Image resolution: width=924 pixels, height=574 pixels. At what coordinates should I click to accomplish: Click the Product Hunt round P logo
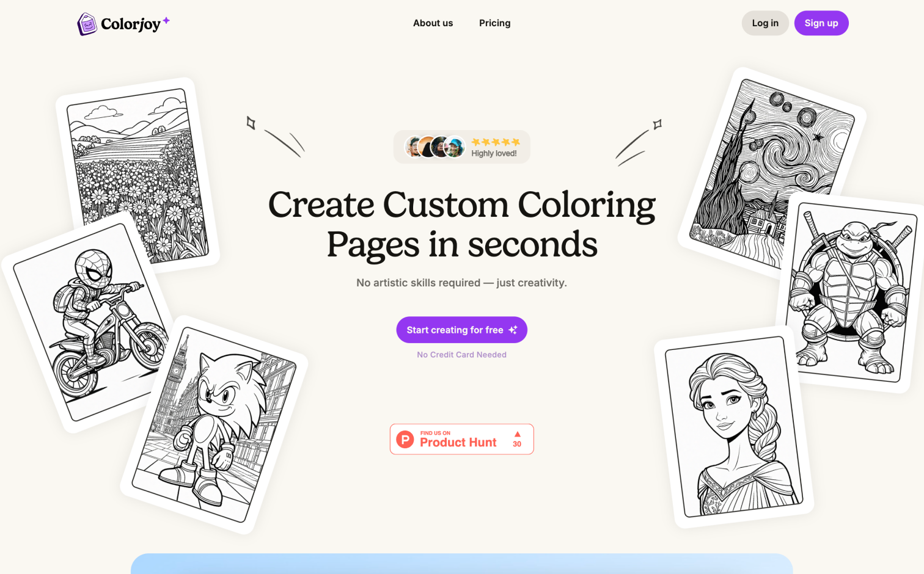[405, 439]
